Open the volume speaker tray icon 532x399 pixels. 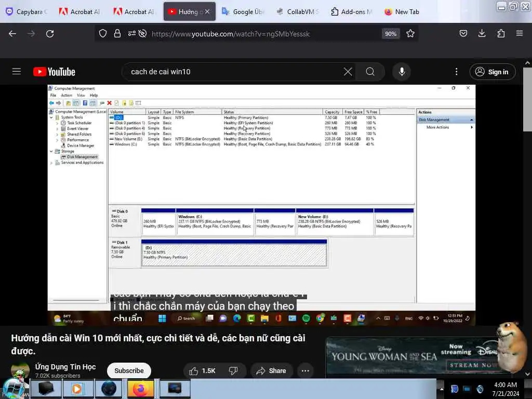tap(480, 389)
